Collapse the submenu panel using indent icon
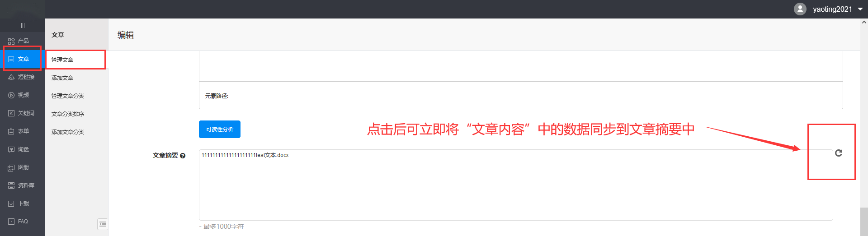The height and width of the screenshot is (236, 868). point(103,224)
